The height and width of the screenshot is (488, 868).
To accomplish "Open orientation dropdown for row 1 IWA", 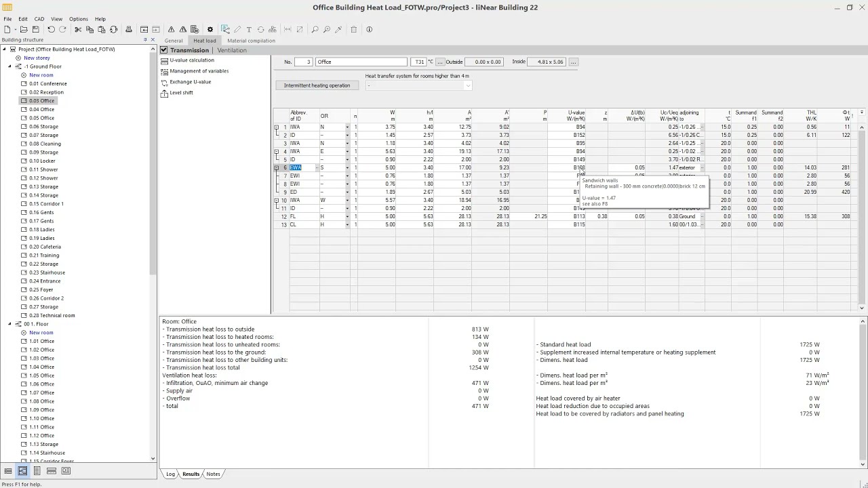I will pos(347,127).
